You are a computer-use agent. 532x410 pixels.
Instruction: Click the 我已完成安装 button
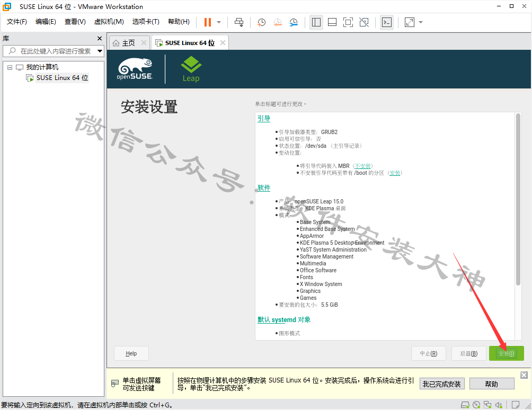coord(442,384)
